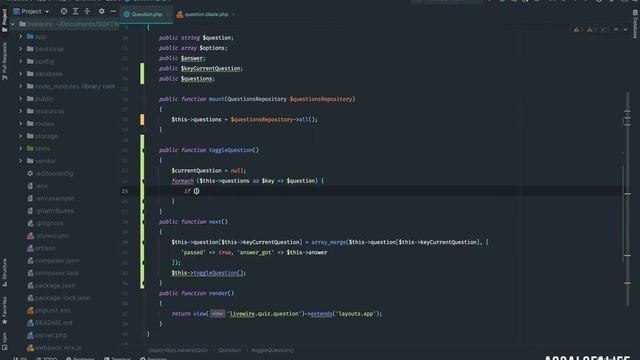Click the weak warning triangle indicator
This screenshot has width=640, height=360.
[591, 29]
